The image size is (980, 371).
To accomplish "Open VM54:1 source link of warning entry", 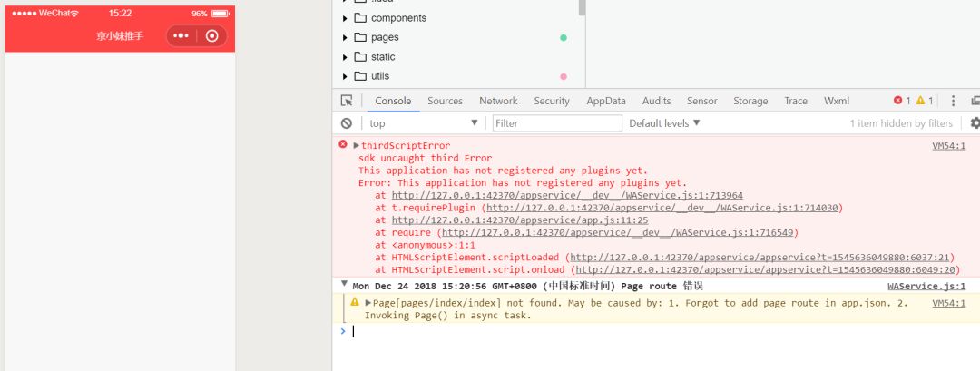I will [x=949, y=303].
